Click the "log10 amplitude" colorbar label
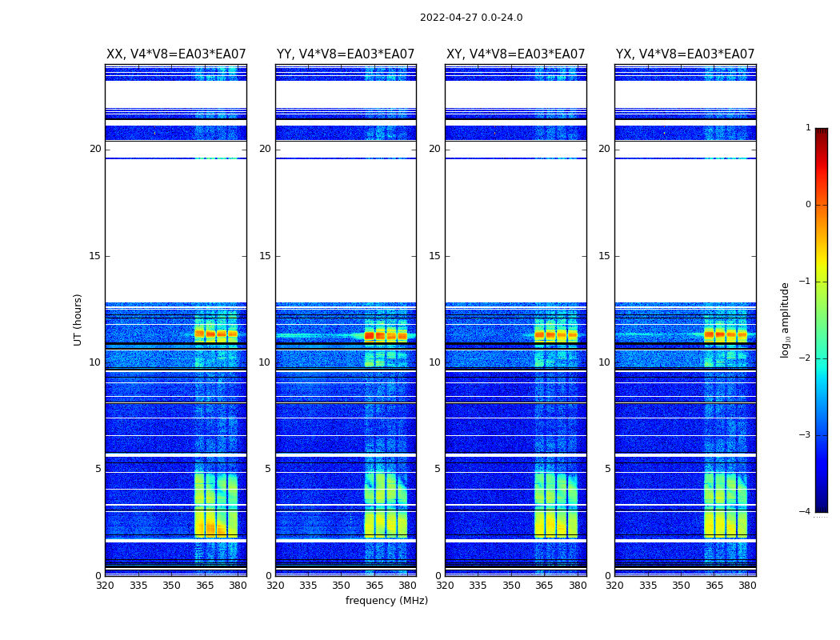The image size is (840, 640). [x=786, y=319]
